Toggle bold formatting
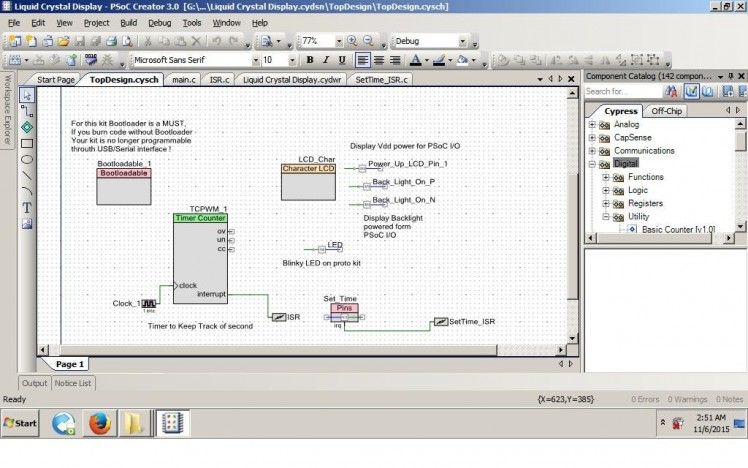 tap(310, 60)
